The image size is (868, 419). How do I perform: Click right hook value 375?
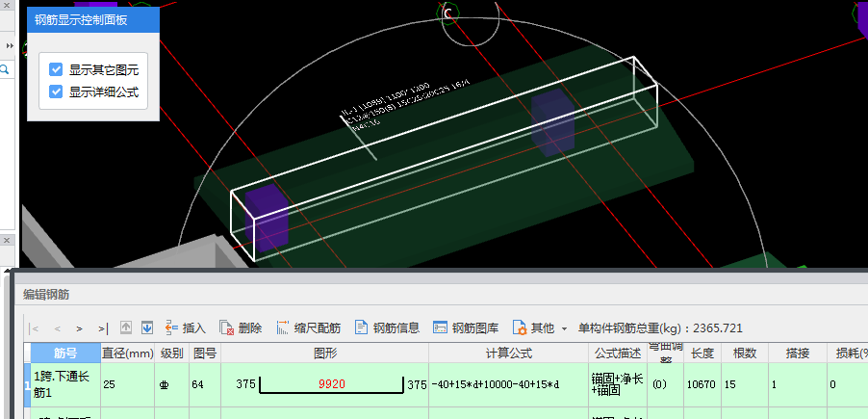(418, 384)
